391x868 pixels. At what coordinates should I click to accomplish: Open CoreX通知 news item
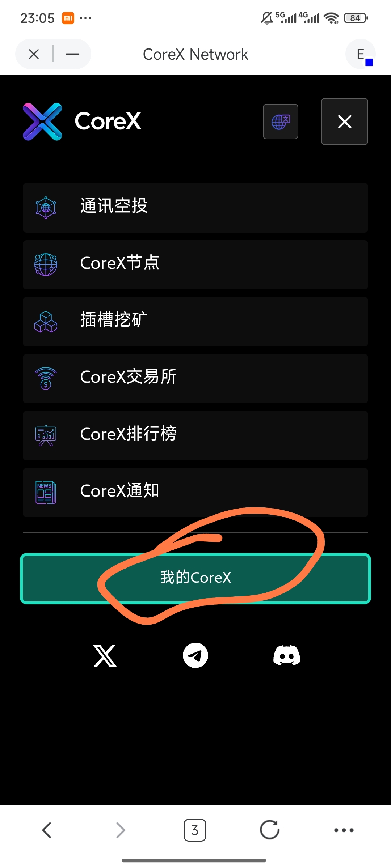[x=195, y=493]
